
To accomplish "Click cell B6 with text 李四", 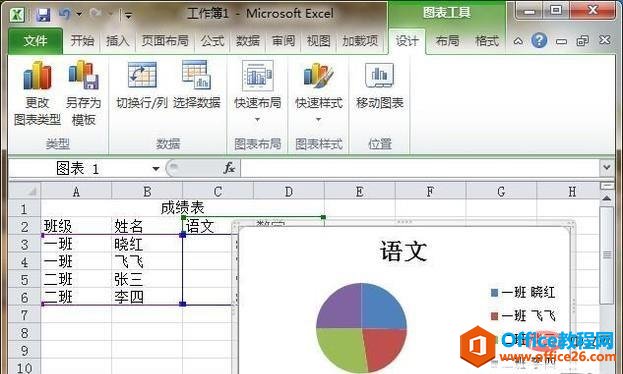I will 147,297.
